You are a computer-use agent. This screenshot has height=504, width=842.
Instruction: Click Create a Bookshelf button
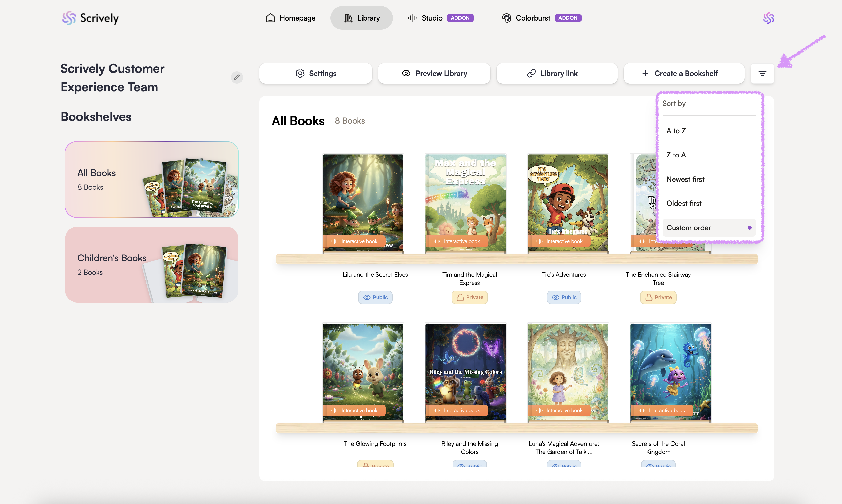(684, 73)
